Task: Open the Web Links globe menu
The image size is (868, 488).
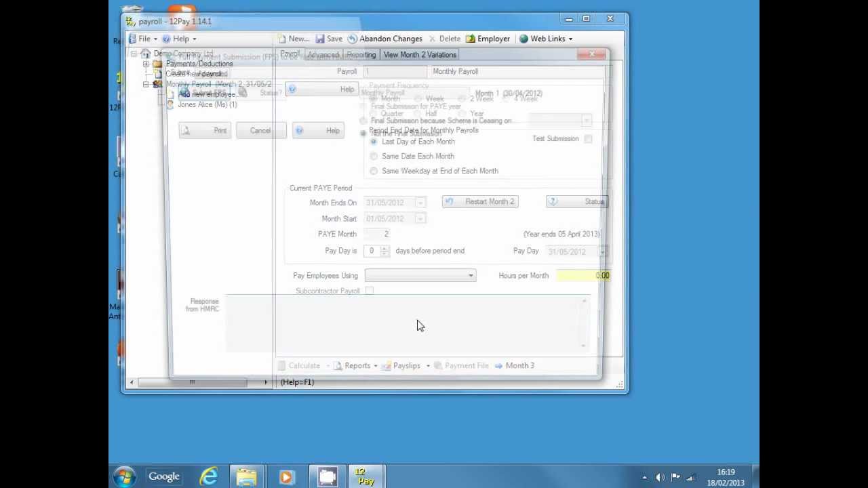Action: click(547, 39)
